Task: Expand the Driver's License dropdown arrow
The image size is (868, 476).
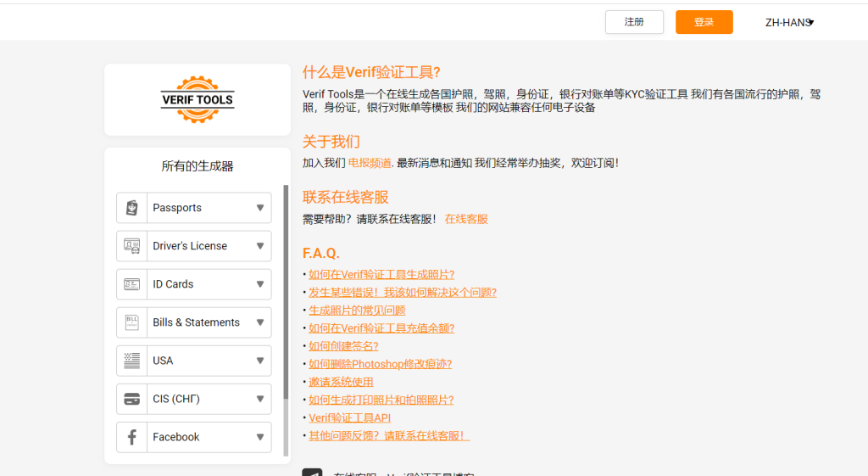Action: pos(260,246)
